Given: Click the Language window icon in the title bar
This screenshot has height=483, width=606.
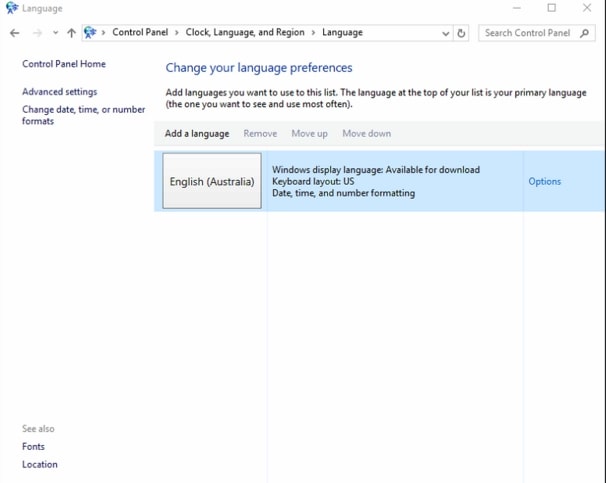Looking at the screenshot, I should (x=11, y=8).
